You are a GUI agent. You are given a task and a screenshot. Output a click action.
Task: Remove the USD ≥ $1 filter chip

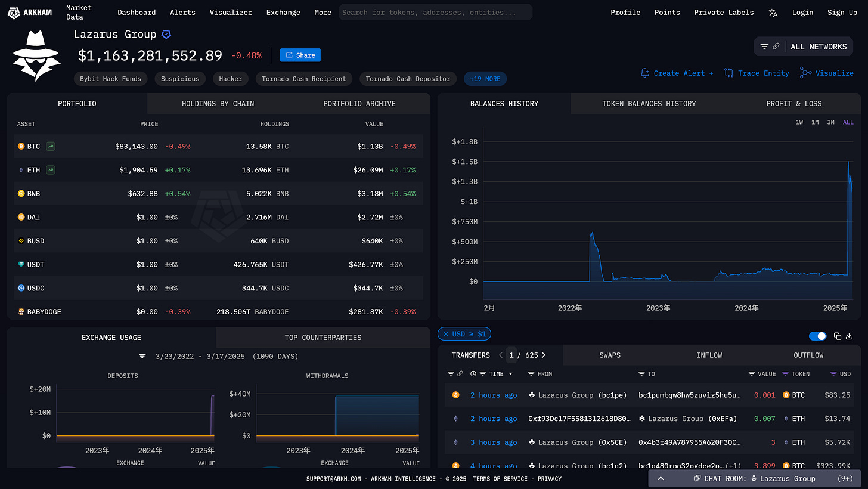tap(445, 334)
